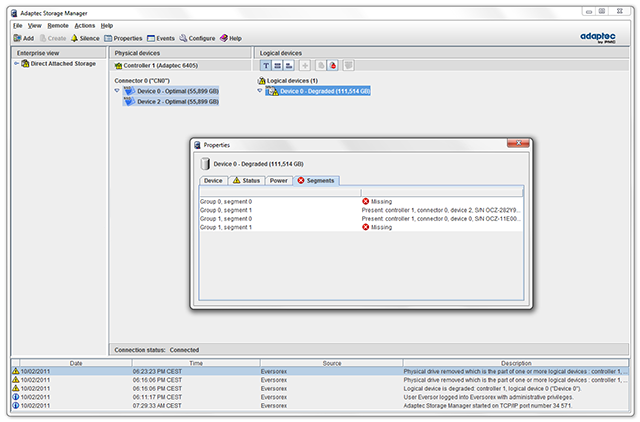Image resolution: width=640 pixels, height=422 pixels.
Task: Switch to the Power tab in Properties
Action: pos(279,181)
